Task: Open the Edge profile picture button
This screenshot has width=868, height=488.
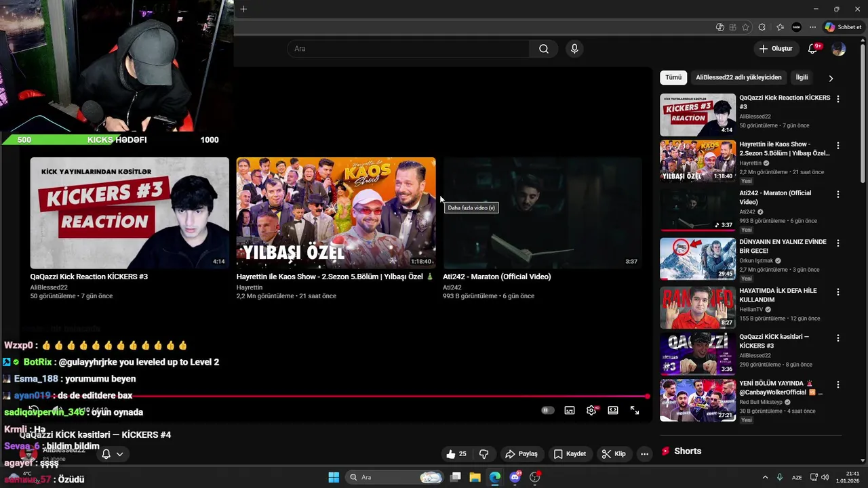Action: tap(796, 27)
